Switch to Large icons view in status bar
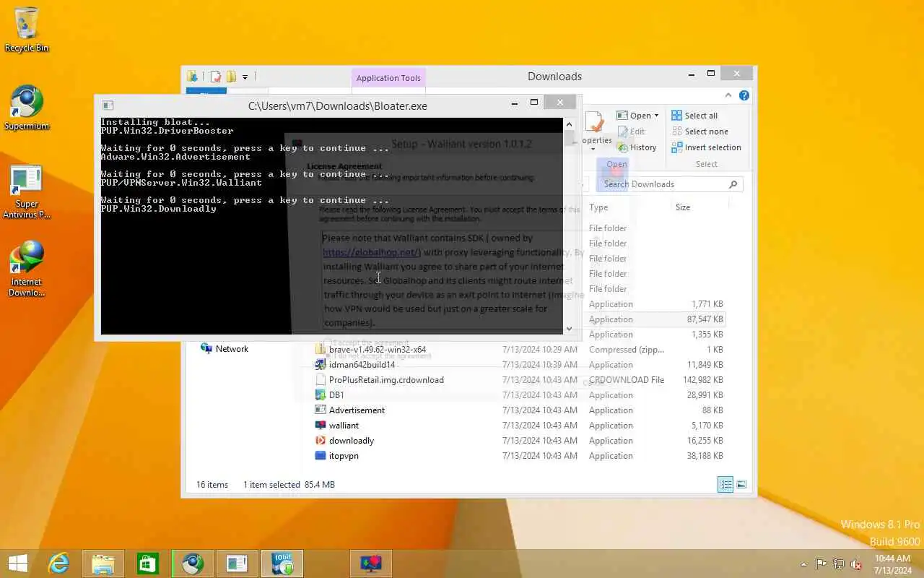The width and height of the screenshot is (924, 578). (x=741, y=485)
